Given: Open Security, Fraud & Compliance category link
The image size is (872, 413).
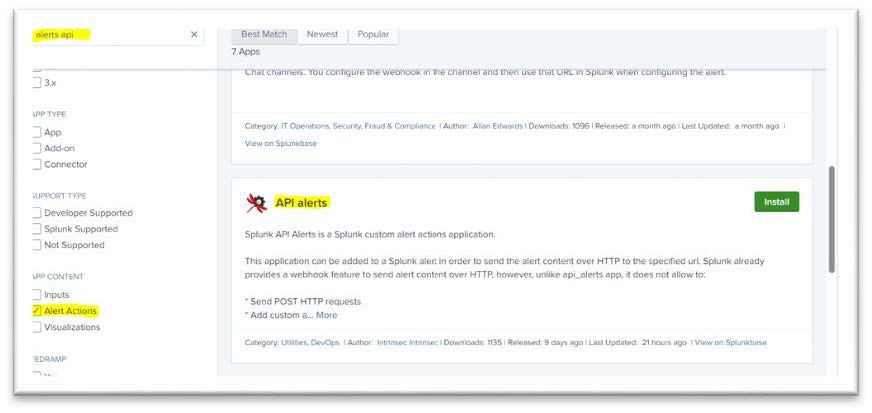Looking at the screenshot, I should [384, 126].
